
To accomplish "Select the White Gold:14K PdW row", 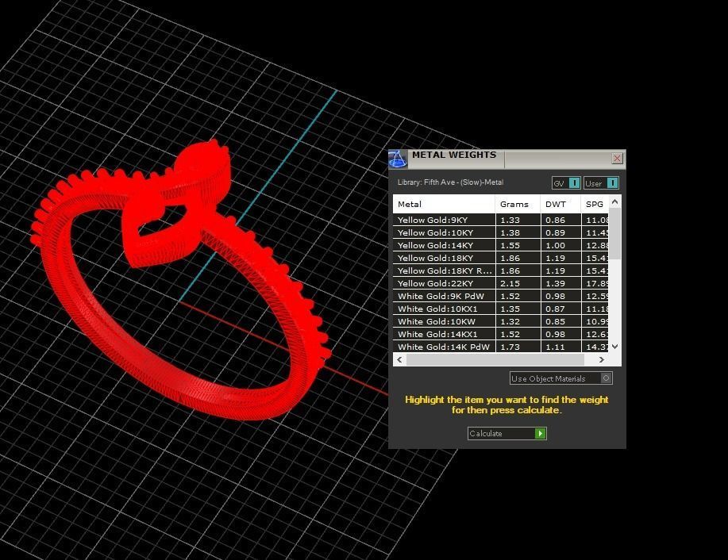I will click(500, 347).
